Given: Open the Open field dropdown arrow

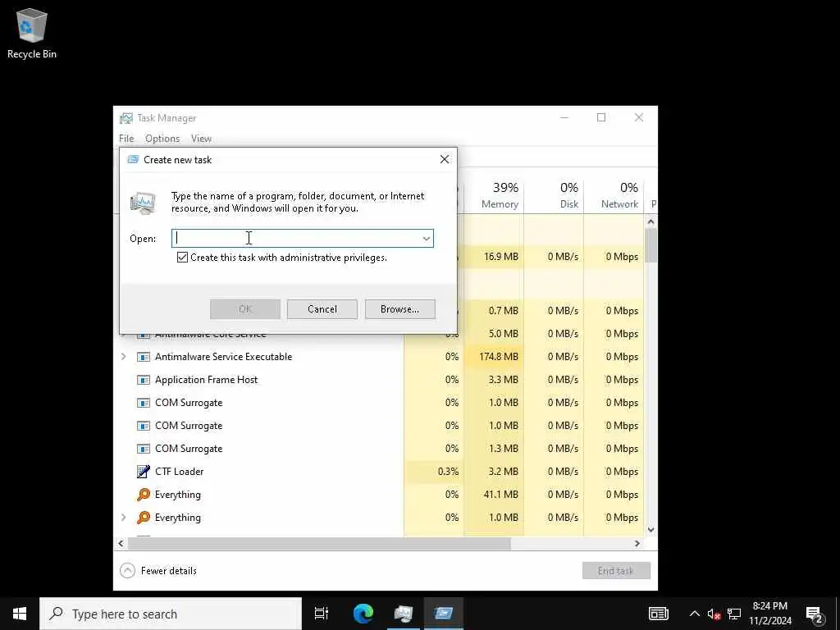Looking at the screenshot, I should coord(427,239).
